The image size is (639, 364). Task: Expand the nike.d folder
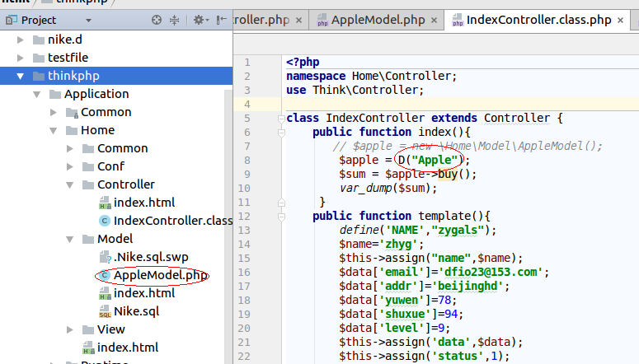click(x=21, y=40)
